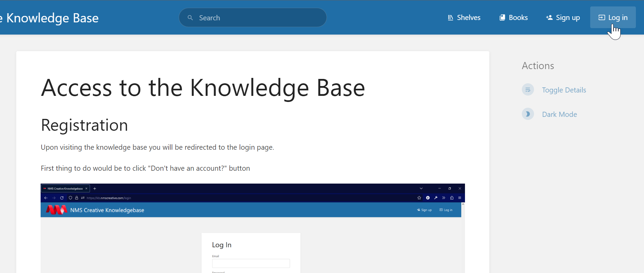Click the magnifier icon in search bar

click(190, 18)
